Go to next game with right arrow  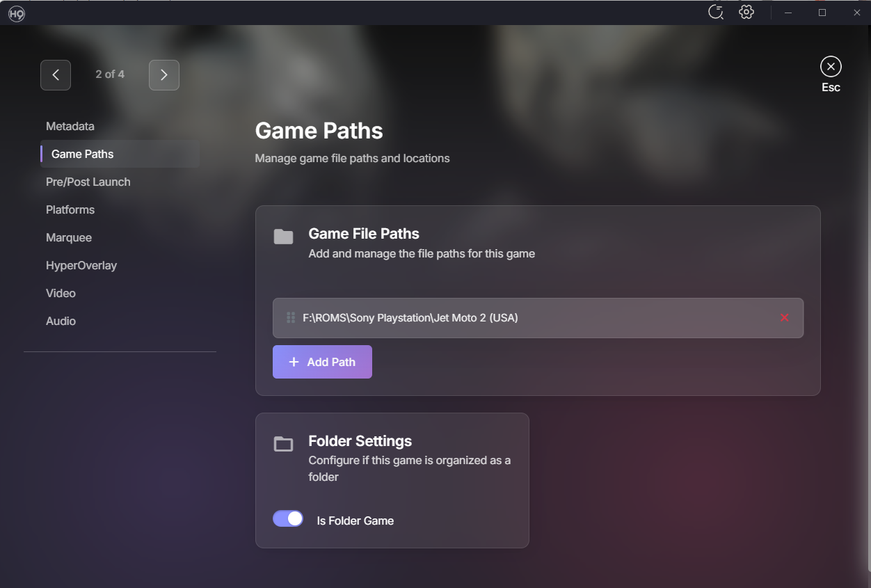coord(164,75)
